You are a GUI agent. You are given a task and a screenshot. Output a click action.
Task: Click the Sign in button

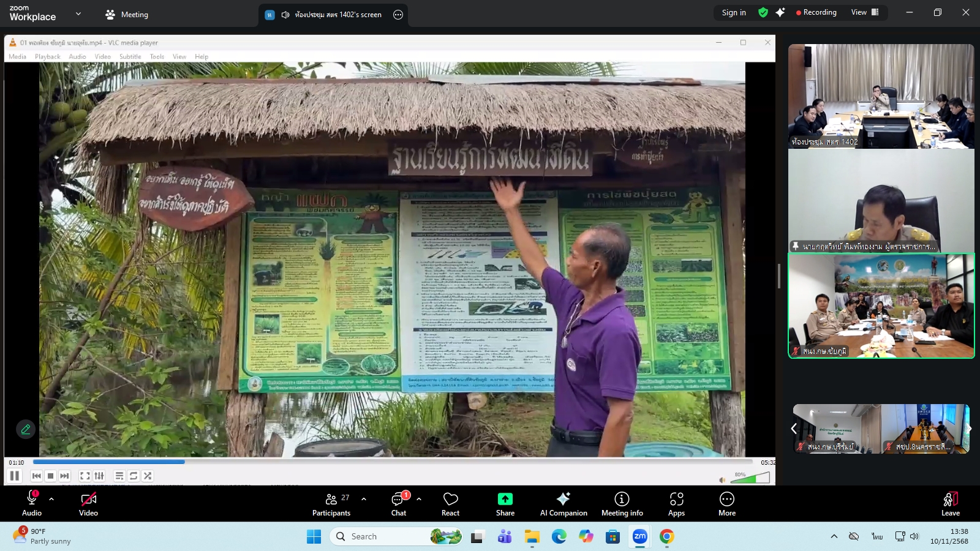733,12
